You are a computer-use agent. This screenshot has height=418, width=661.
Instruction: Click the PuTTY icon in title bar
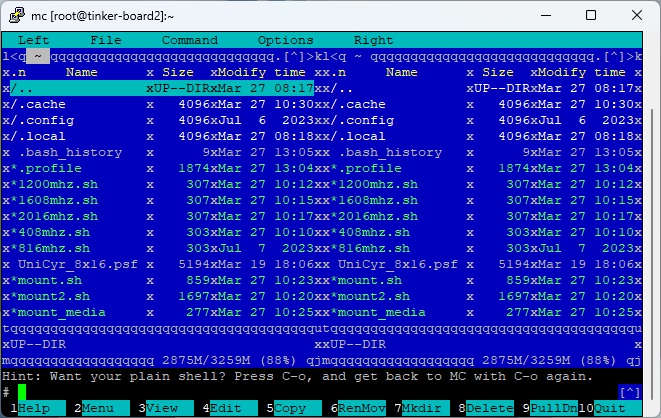[13, 13]
